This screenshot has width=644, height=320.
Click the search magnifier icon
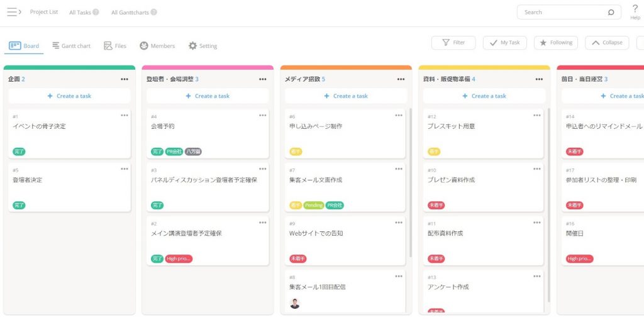coord(611,12)
